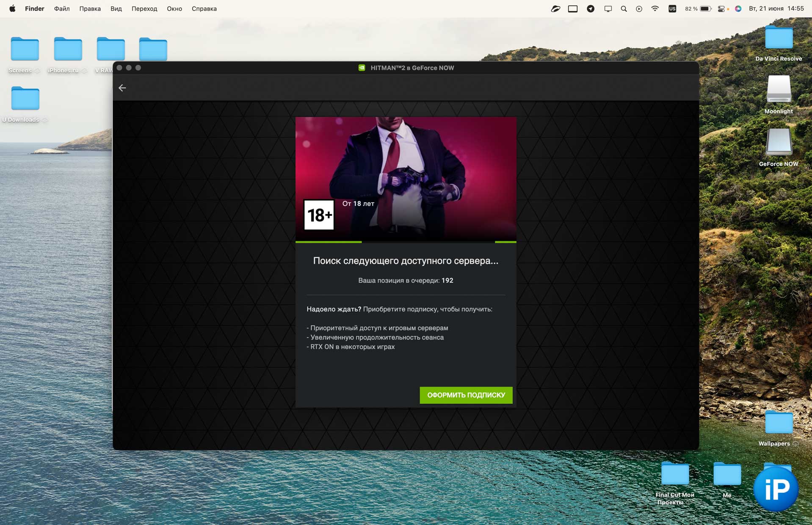
Task: Open the Окно menu
Action: [x=174, y=8]
